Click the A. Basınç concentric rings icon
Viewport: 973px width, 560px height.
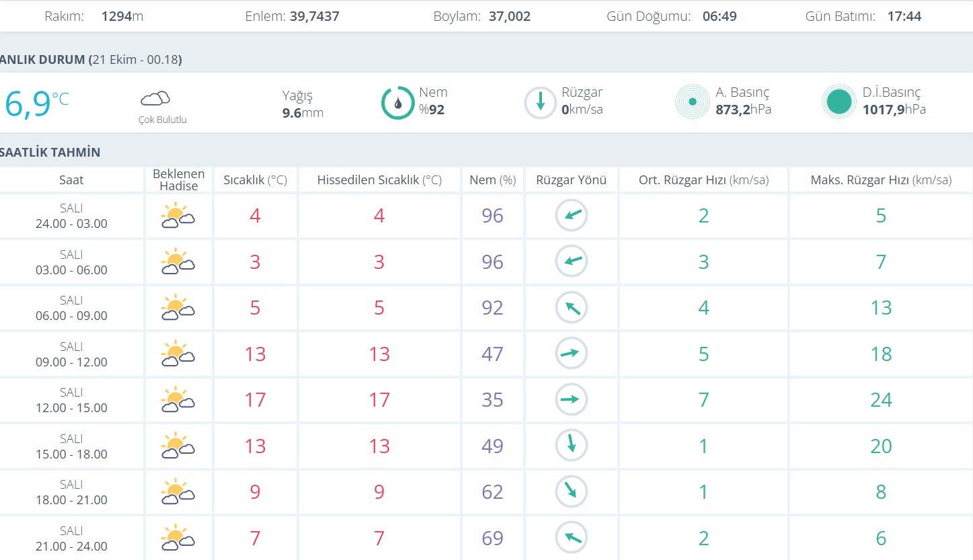pos(692,102)
